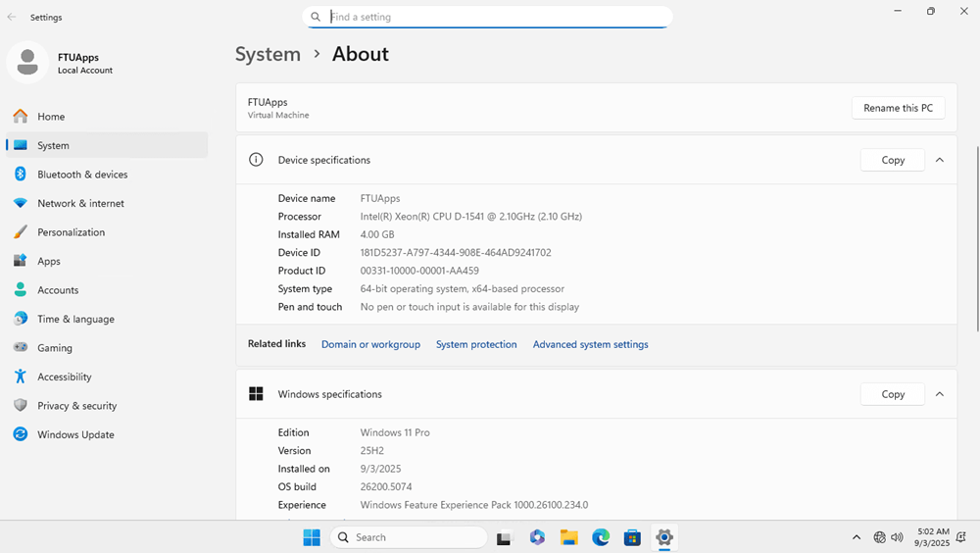Open Advanced system settings link

pyautogui.click(x=590, y=344)
